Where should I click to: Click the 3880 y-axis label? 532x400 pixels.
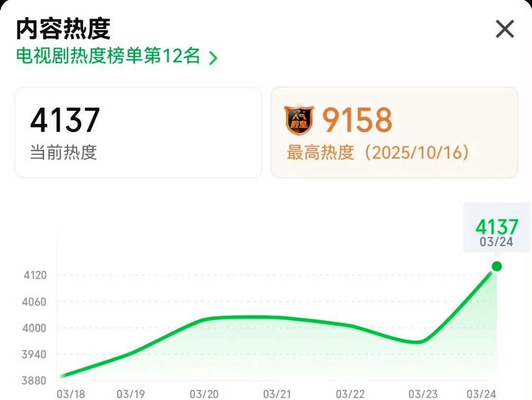34,380
